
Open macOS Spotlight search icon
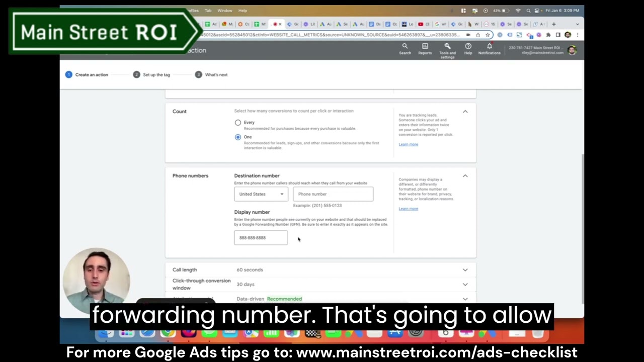(x=528, y=11)
